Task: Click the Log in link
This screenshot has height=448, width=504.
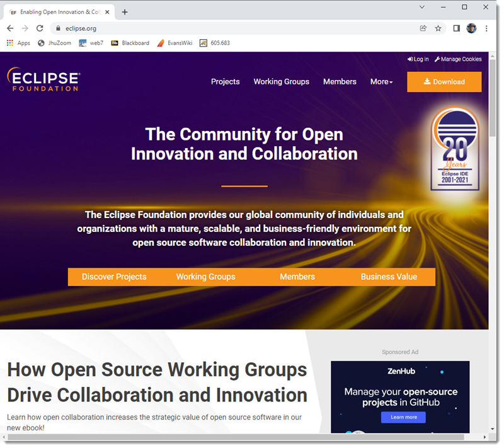Action: coord(418,59)
